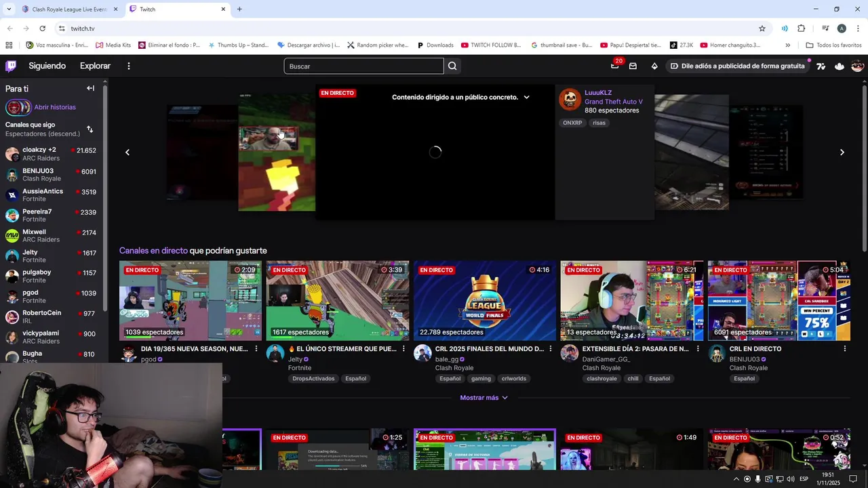Collapse the Para ti sidebar
The width and height of the screenshot is (868, 488).
[x=90, y=88]
